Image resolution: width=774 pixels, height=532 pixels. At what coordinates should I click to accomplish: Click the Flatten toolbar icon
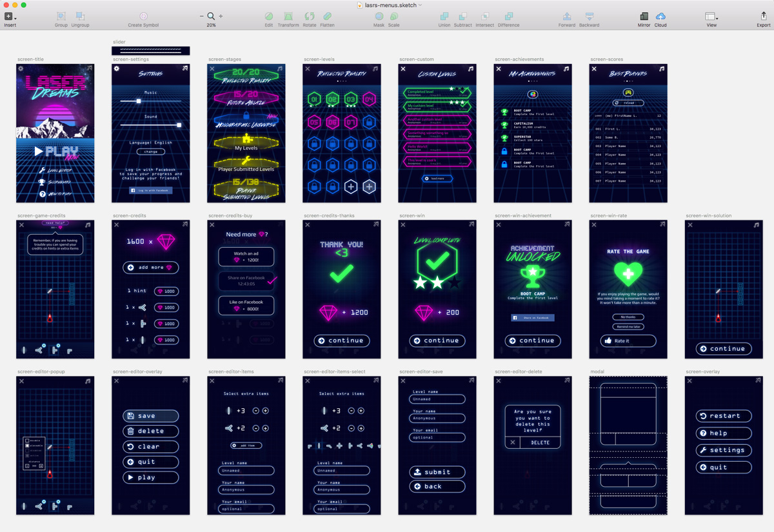coord(327,16)
